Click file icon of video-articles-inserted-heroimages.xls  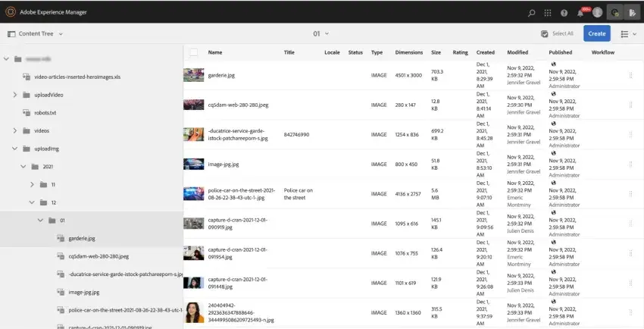coord(27,77)
